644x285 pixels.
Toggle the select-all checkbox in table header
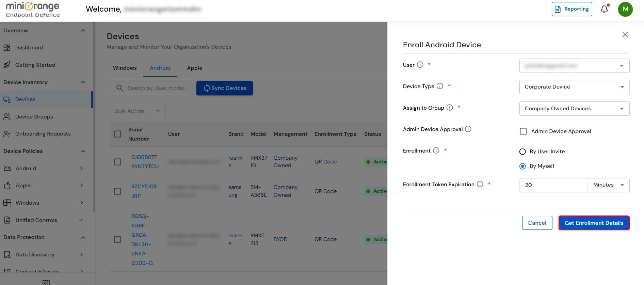tap(118, 134)
